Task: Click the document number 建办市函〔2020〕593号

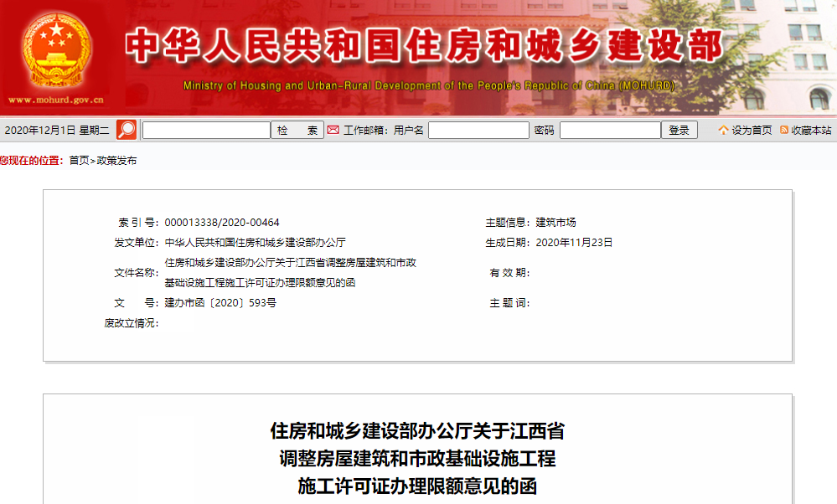Action: click(x=220, y=302)
